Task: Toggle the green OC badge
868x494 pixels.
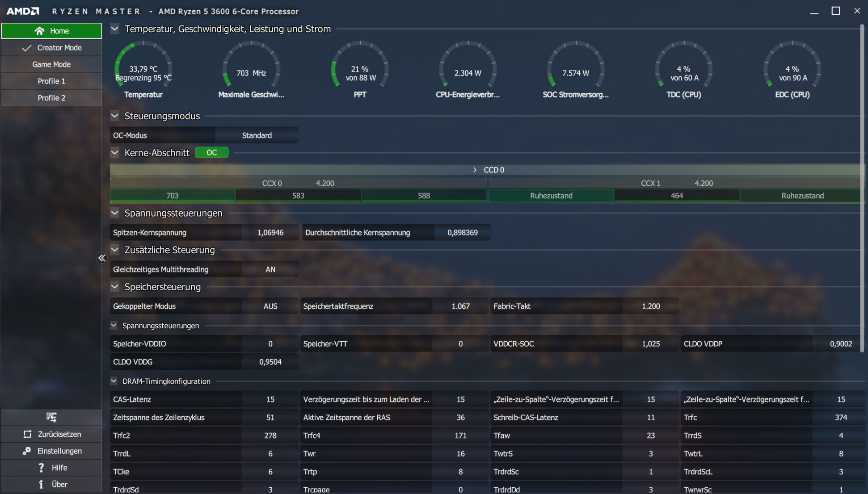Action: 212,153
